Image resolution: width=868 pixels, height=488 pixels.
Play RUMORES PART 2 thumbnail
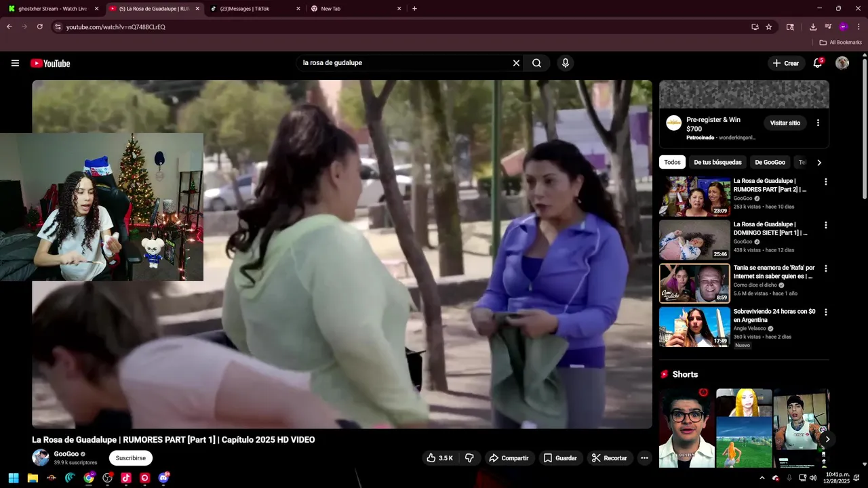click(694, 197)
